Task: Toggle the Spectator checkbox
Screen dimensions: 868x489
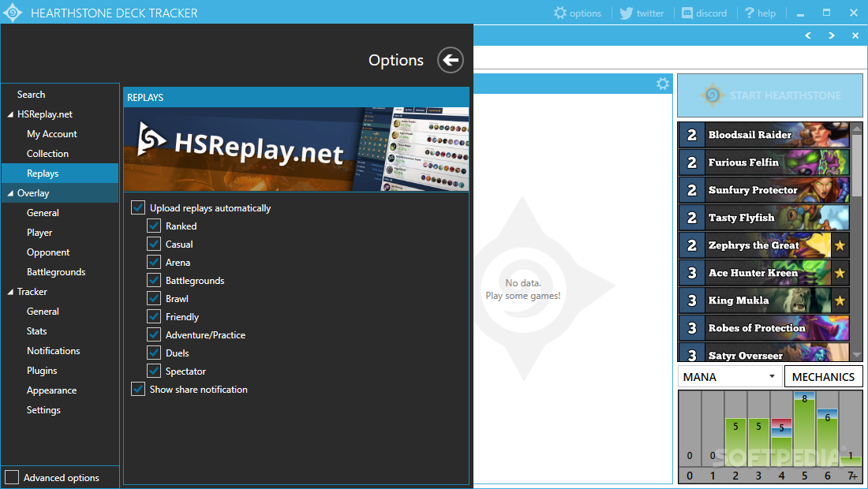Action: (154, 371)
